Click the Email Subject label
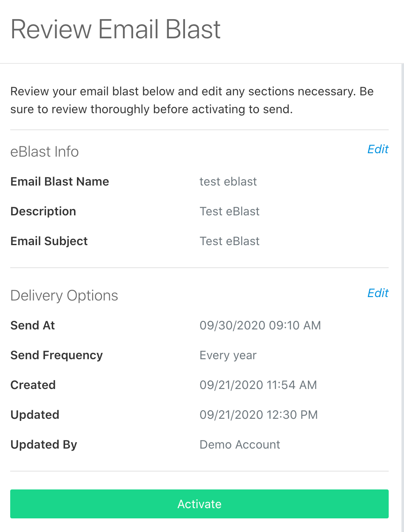Viewport: 404px width, 532px height. (x=49, y=241)
